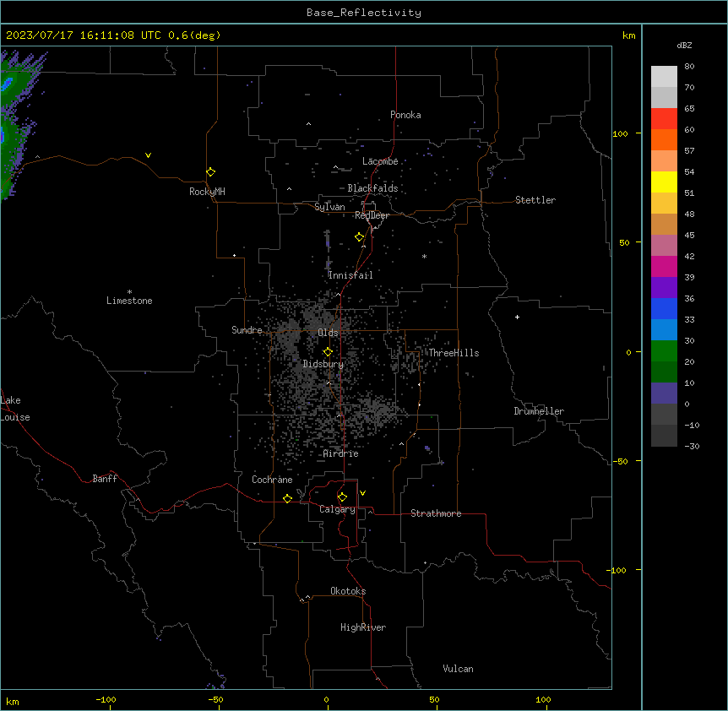Click the Okotoks label
Screen dimensions: 728x711
pos(348,591)
